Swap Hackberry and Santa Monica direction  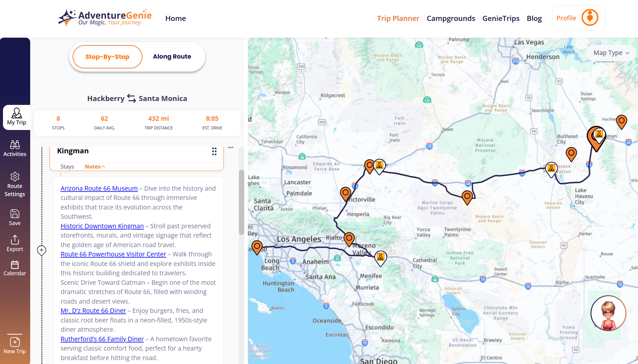pos(132,98)
